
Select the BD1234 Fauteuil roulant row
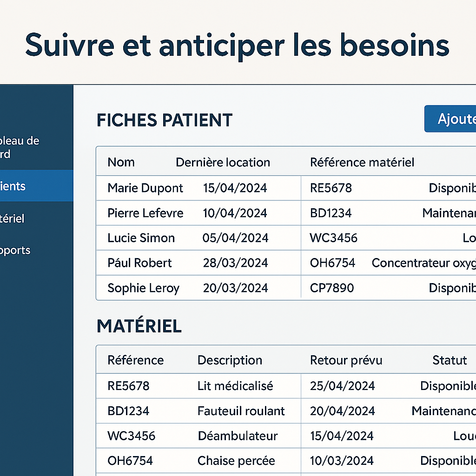point(286,411)
